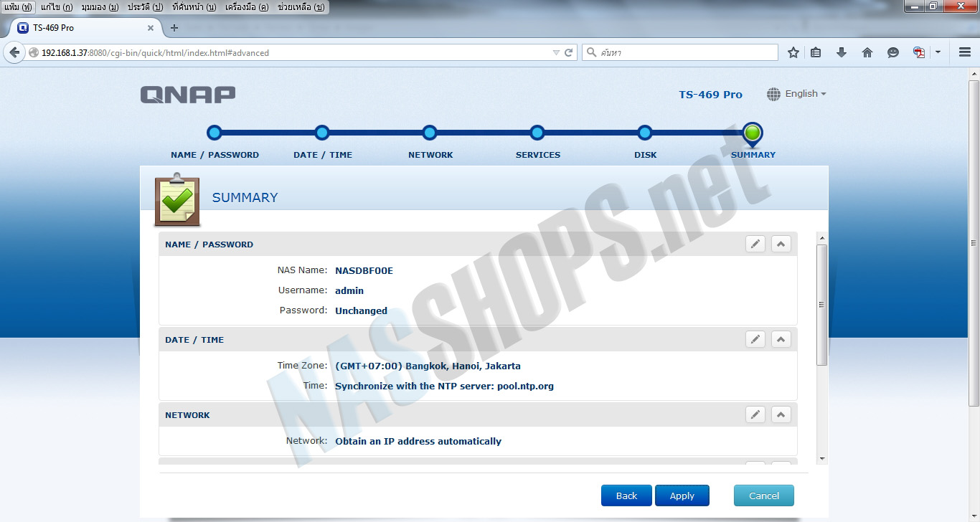Collapse the NETWORK section
This screenshot has width=980, height=522.
tap(781, 414)
